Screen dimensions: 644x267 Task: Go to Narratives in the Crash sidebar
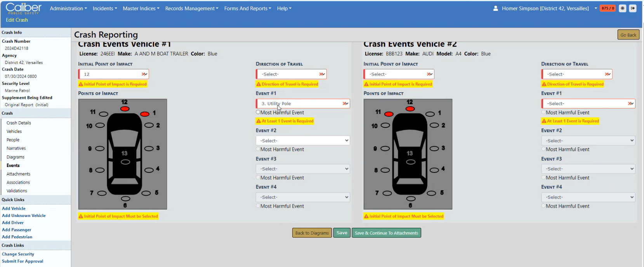tap(16, 148)
